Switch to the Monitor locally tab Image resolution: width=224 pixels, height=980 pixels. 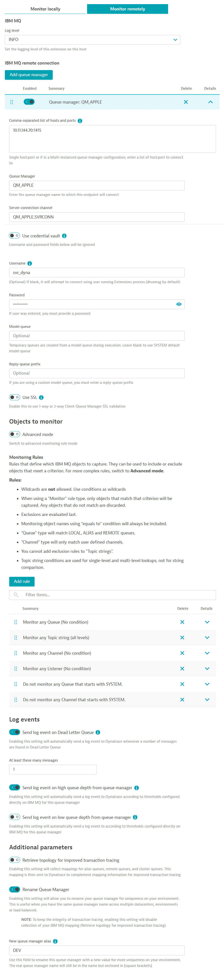[45, 8]
